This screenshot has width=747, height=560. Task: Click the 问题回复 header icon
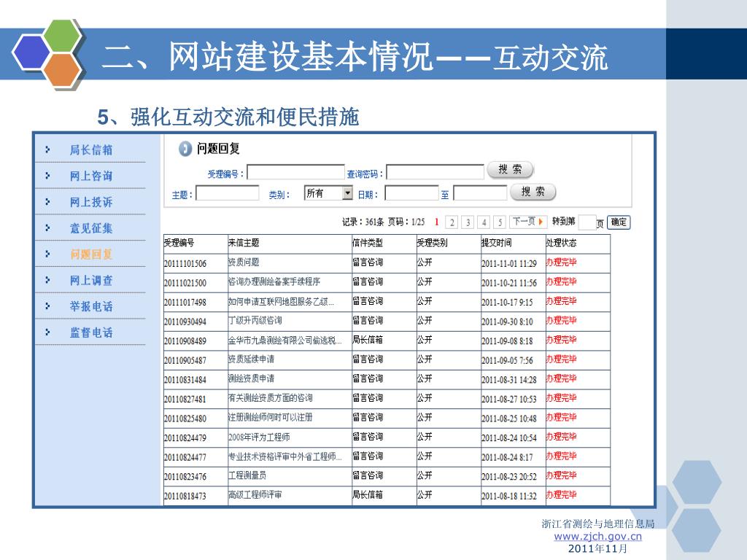[185, 149]
